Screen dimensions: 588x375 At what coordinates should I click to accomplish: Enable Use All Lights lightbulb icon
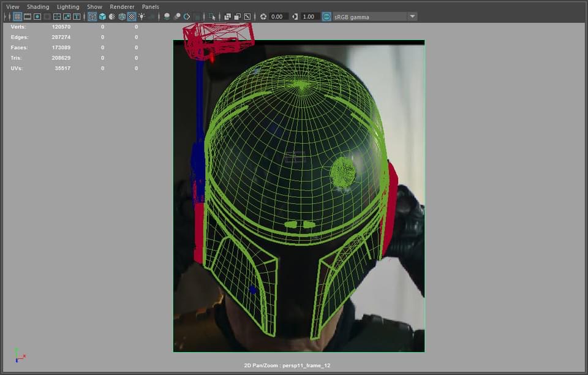[x=141, y=17]
